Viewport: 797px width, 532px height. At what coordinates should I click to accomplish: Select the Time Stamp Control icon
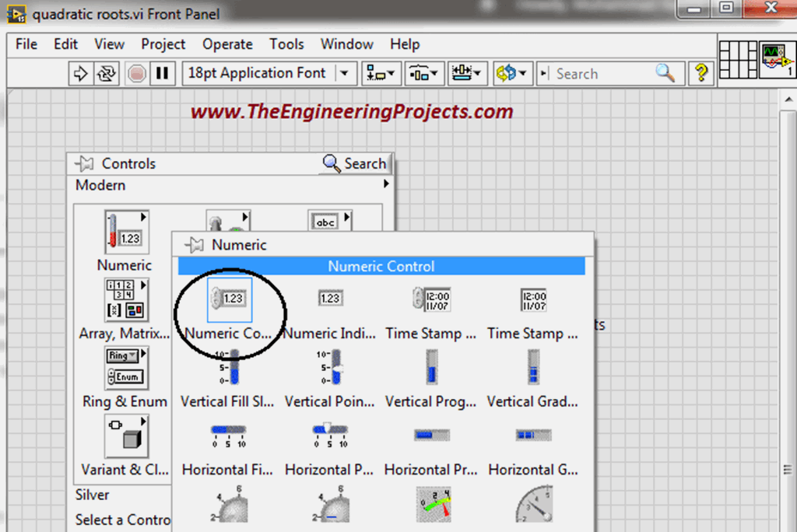(431, 299)
